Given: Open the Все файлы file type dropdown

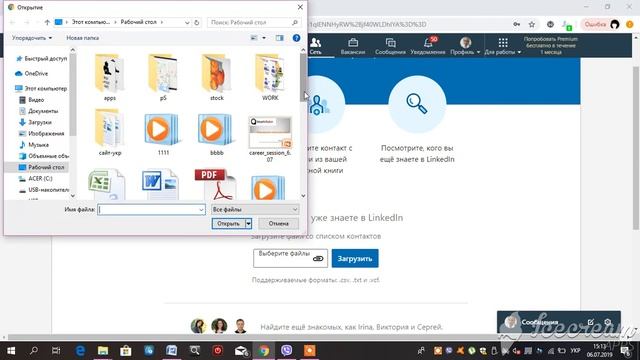Looking at the screenshot, I should click(x=255, y=210).
